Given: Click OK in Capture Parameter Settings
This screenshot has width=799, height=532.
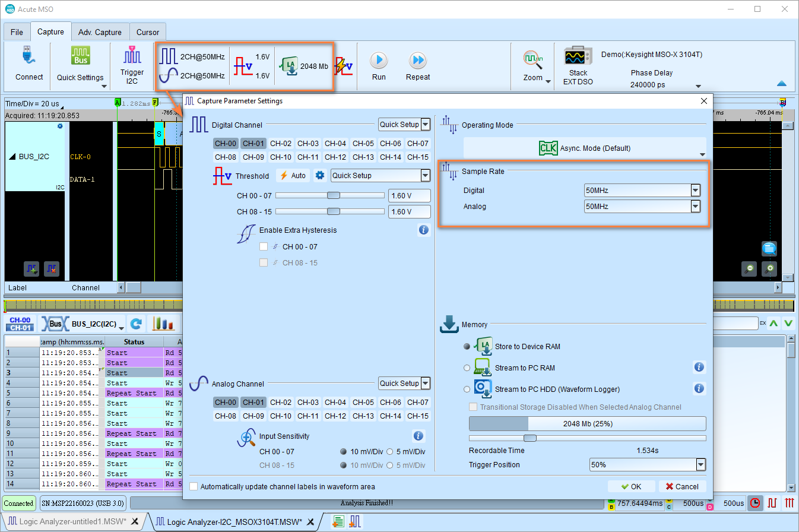Looking at the screenshot, I should pyautogui.click(x=632, y=486).
